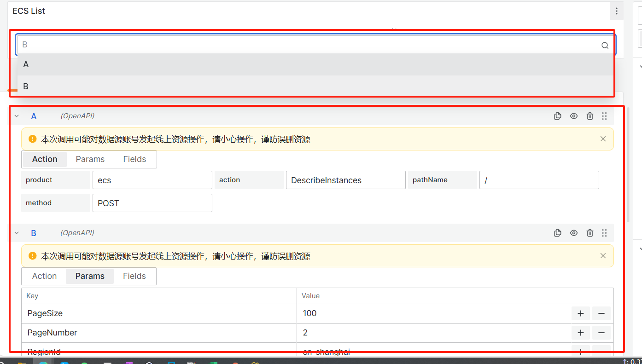Rename query B by clicking its name
The height and width of the screenshot is (364, 642).
[34, 233]
